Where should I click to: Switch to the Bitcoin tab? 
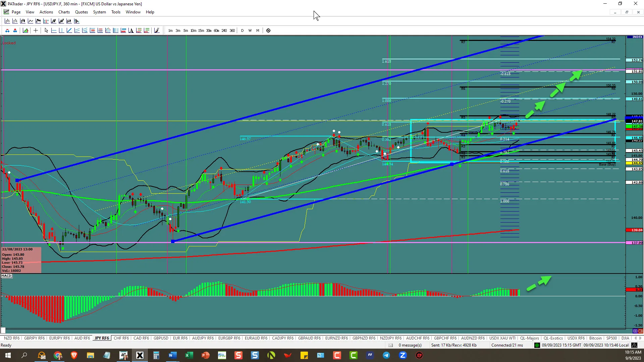(595, 338)
